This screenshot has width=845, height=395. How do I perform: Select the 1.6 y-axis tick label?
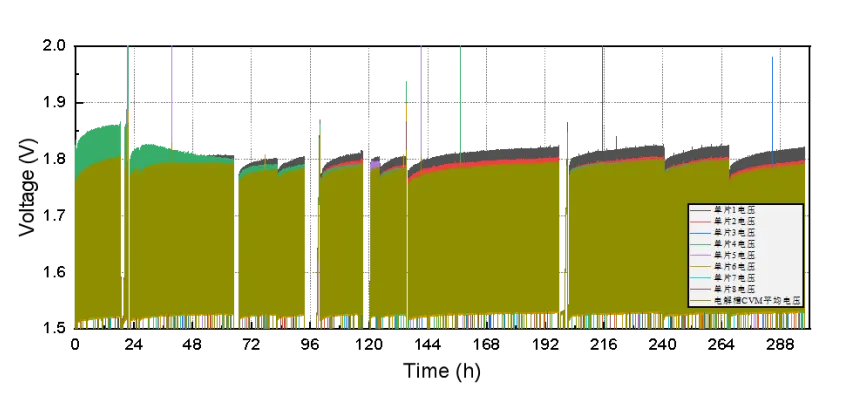55,272
